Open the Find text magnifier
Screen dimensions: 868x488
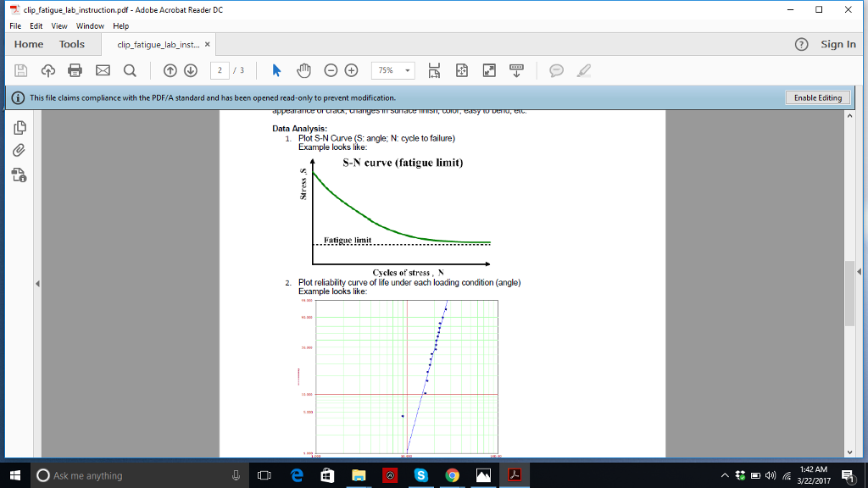click(130, 70)
